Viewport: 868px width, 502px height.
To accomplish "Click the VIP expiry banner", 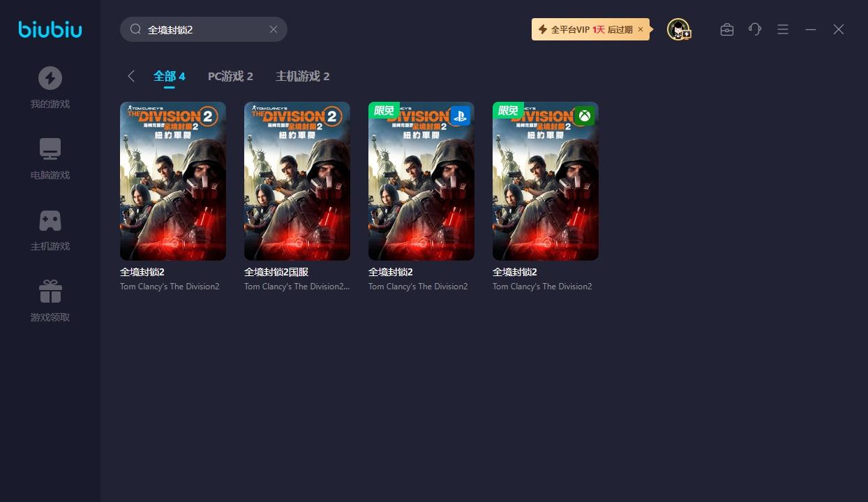I will click(585, 29).
